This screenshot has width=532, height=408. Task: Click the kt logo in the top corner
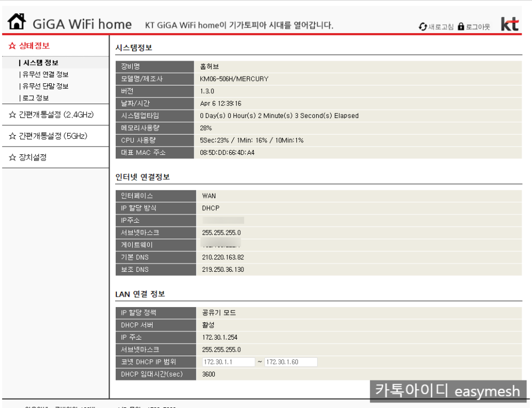click(x=510, y=23)
